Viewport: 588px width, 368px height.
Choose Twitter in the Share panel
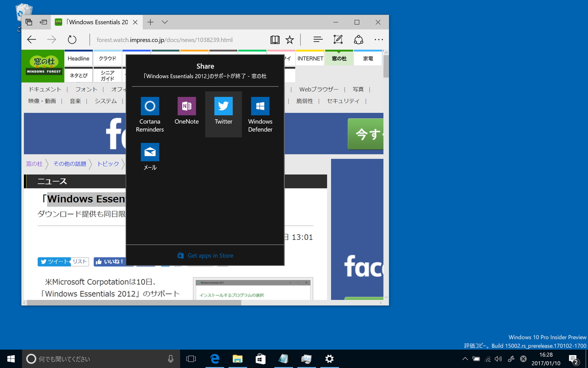223,115
